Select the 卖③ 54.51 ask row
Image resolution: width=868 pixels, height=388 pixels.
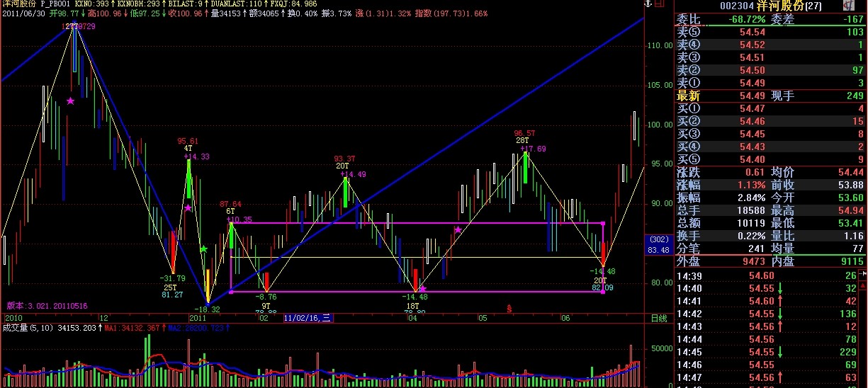click(x=770, y=57)
